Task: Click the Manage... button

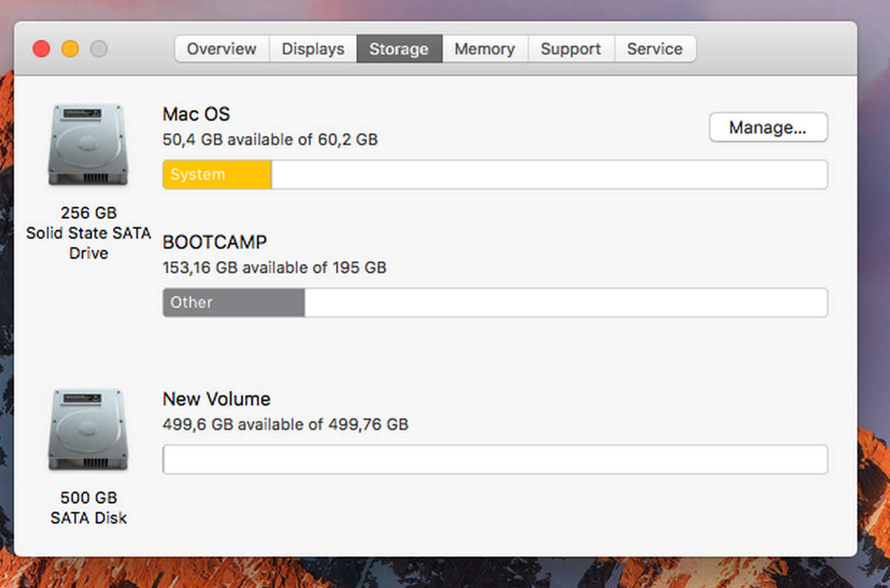Action: pos(768,127)
